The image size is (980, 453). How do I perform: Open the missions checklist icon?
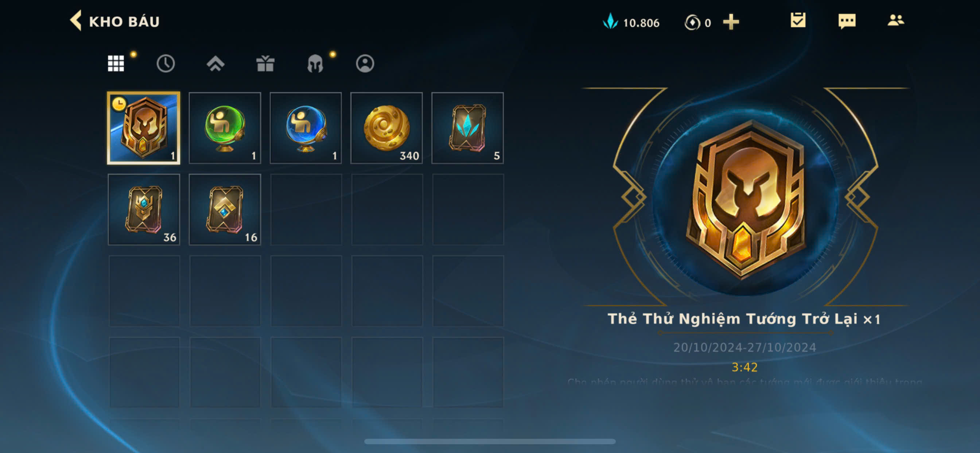(798, 20)
